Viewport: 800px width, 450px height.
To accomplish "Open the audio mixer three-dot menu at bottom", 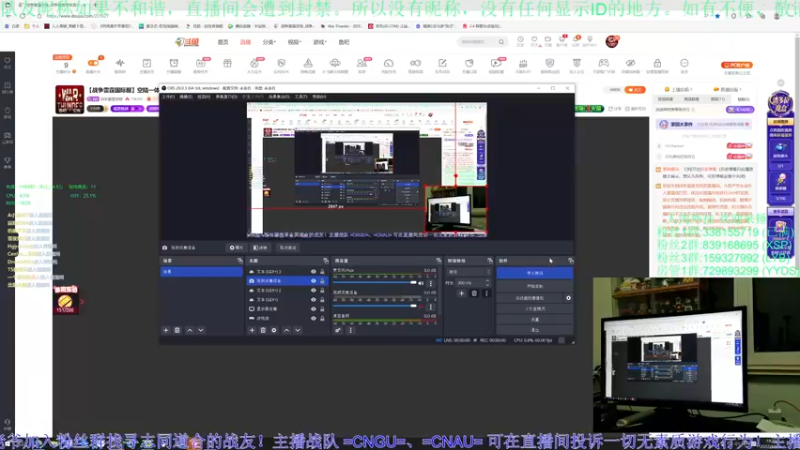I will [351, 330].
